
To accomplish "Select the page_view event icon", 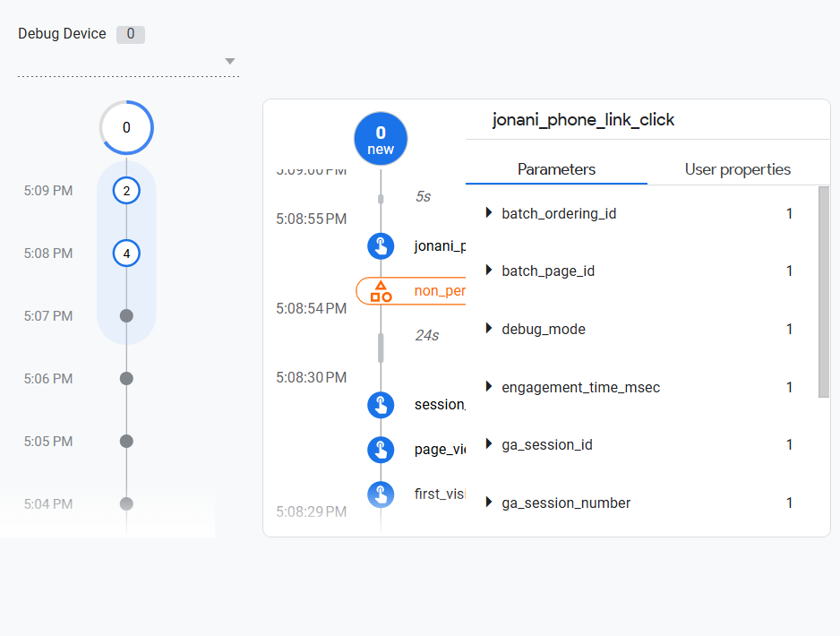I will point(381,450).
